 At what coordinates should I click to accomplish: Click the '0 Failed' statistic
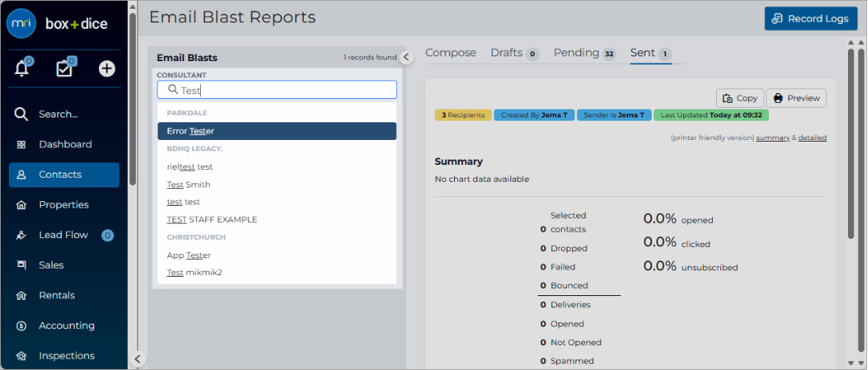pyautogui.click(x=558, y=267)
